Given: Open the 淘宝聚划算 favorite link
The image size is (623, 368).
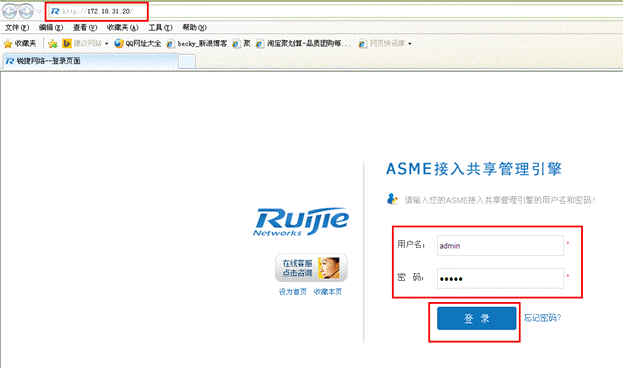Looking at the screenshot, I should (x=303, y=43).
